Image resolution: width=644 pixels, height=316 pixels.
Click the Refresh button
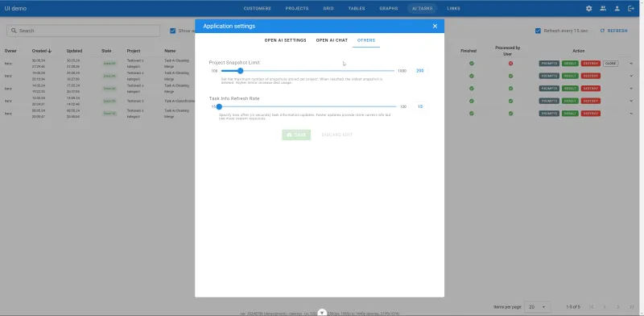click(x=614, y=31)
